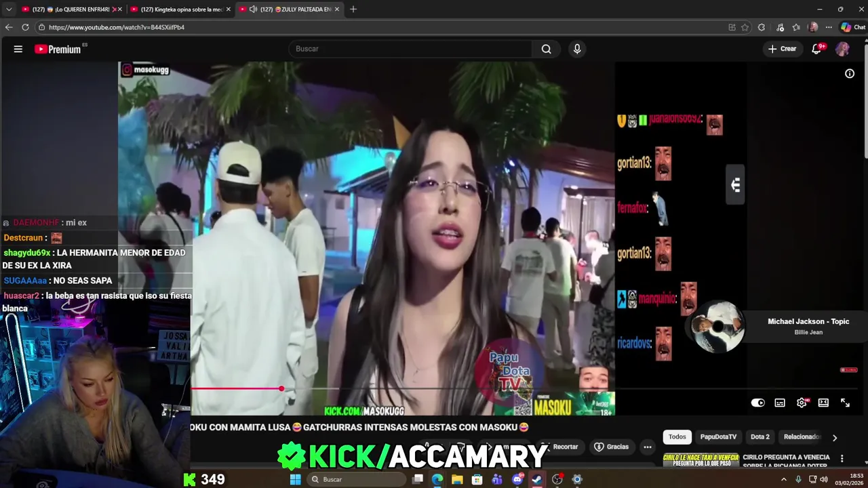Open the video info card icon
Screen dimensions: 868x488
(850, 74)
